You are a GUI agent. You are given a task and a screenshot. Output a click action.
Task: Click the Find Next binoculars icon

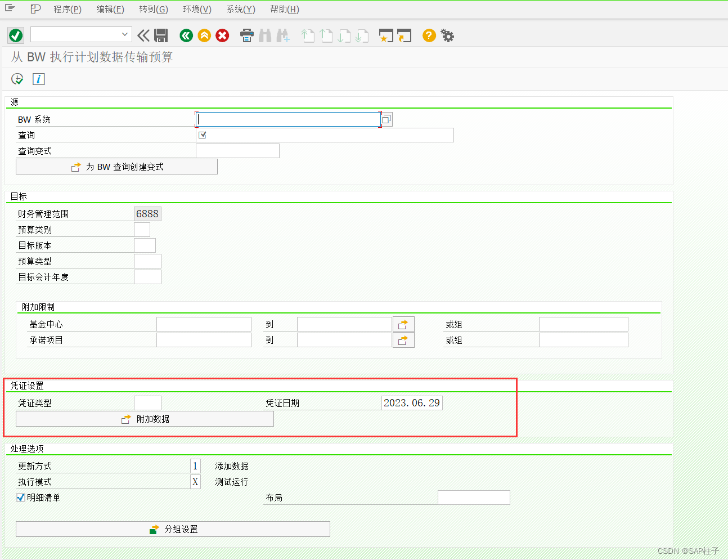(x=283, y=36)
